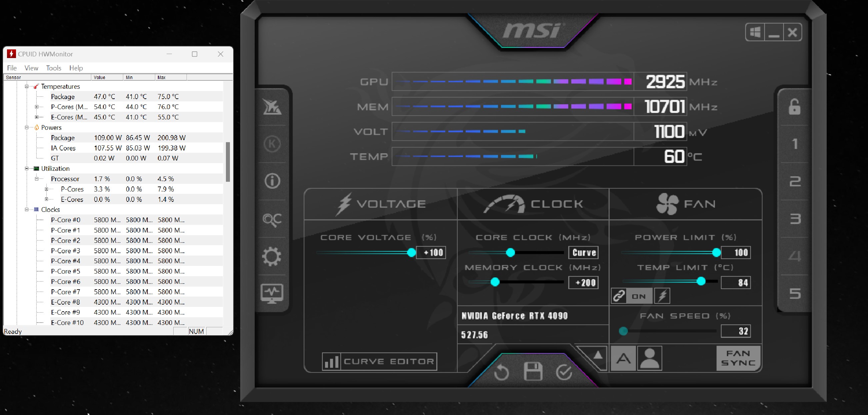Open the Information panel icon

pyautogui.click(x=272, y=181)
